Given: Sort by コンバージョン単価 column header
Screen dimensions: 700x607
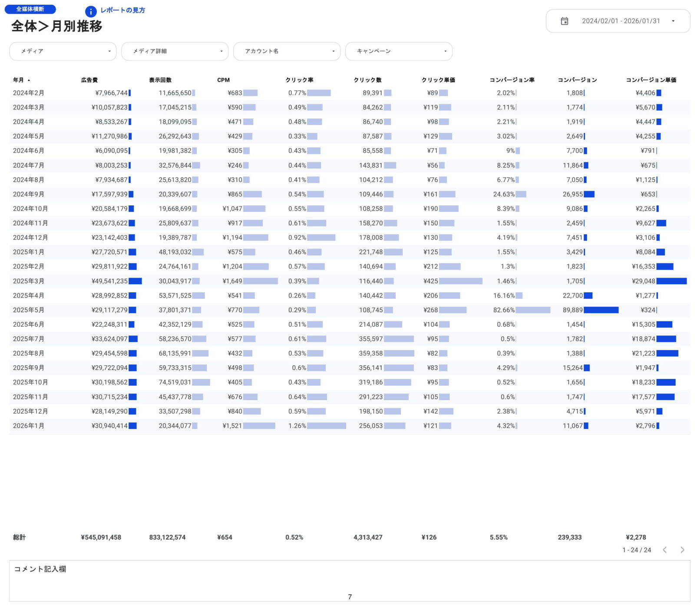Looking at the screenshot, I should click(650, 80).
